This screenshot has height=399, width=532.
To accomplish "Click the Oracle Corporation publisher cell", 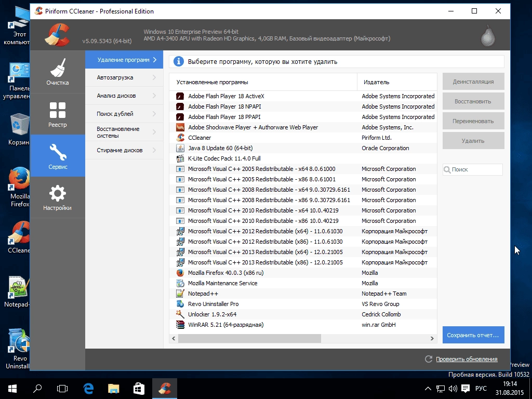I will [x=385, y=148].
